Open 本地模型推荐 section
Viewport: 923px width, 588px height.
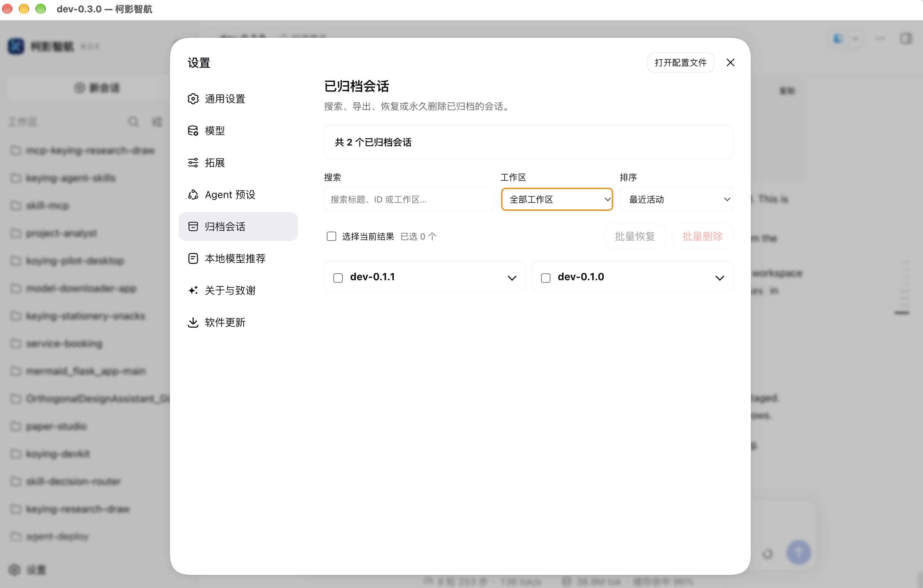(x=238, y=258)
